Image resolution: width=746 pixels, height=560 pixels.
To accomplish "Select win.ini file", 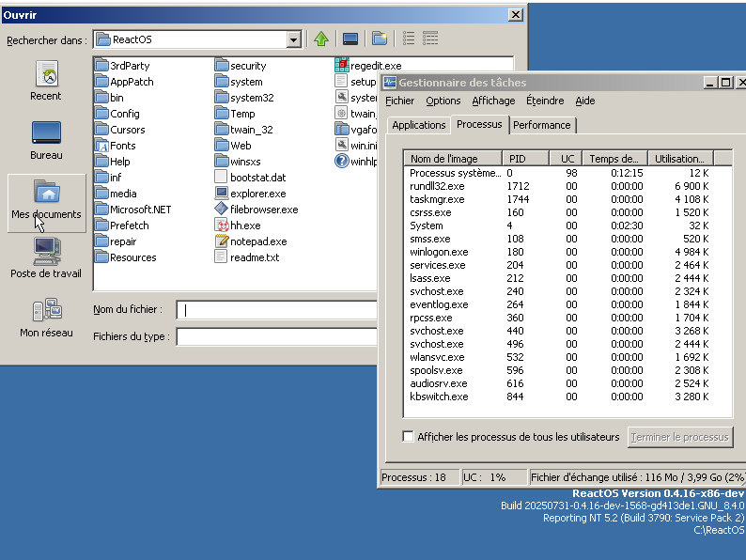I will point(356,146).
